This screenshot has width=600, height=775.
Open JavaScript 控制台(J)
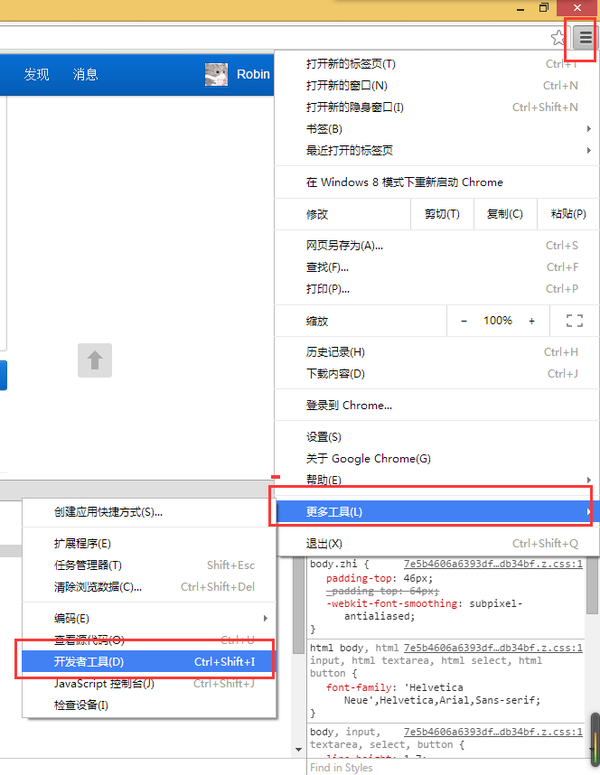(x=149, y=684)
